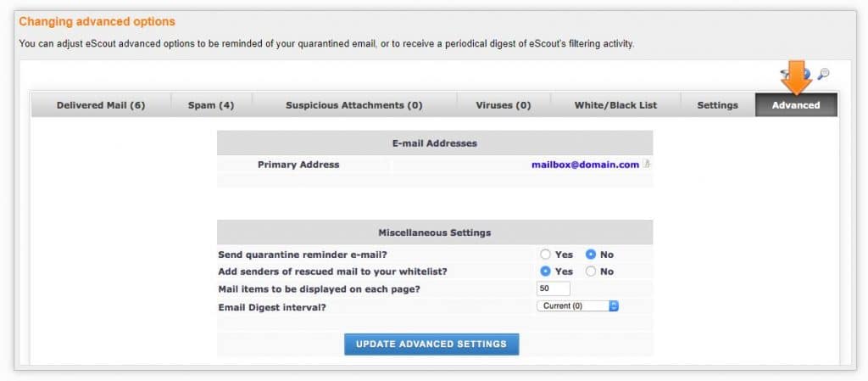Open the Email Digest interval dropdown
Image resolution: width=868 pixels, height=381 pixels.
pos(577,305)
